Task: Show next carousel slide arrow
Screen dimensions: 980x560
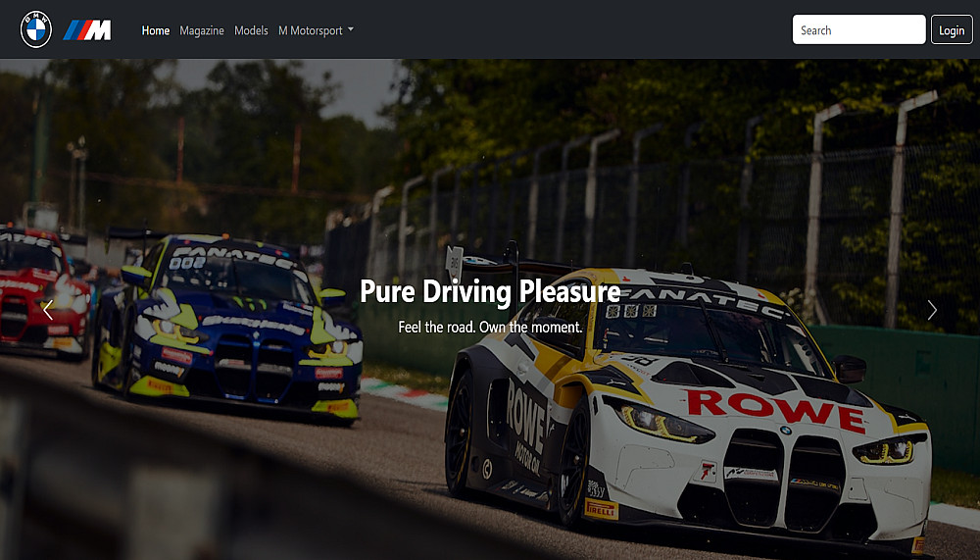Action: 932,310
